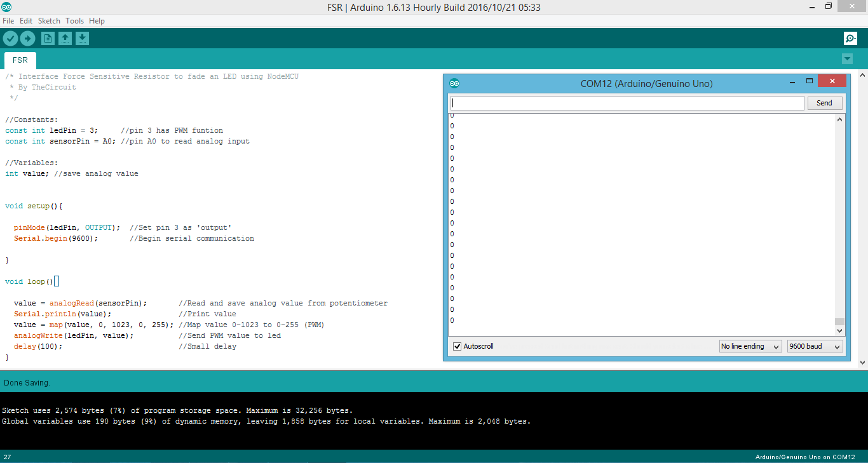Select the FSR sketch tab
The width and height of the screenshot is (868, 463).
coord(20,60)
